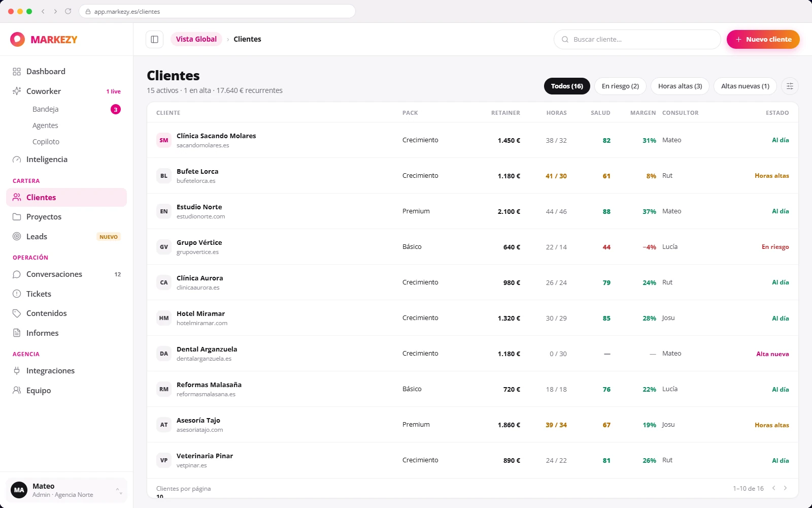Show Todos (16) clients filter
This screenshot has height=508, width=812.
coord(567,86)
